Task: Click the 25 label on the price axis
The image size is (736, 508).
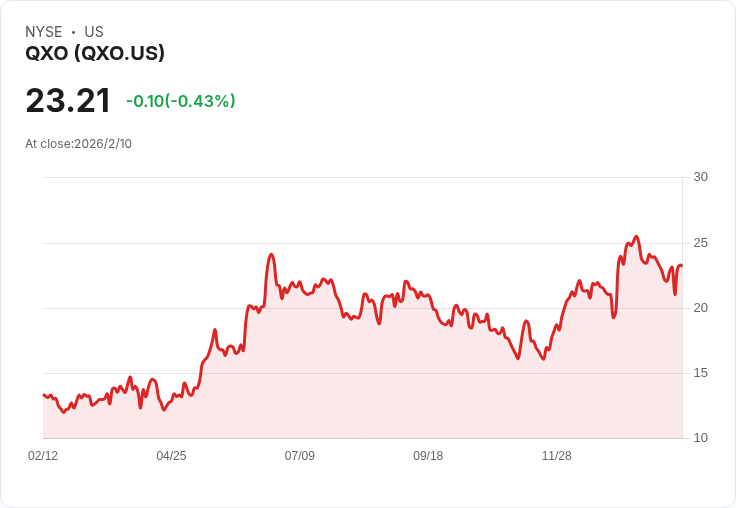Action: [x=701, y=243]
